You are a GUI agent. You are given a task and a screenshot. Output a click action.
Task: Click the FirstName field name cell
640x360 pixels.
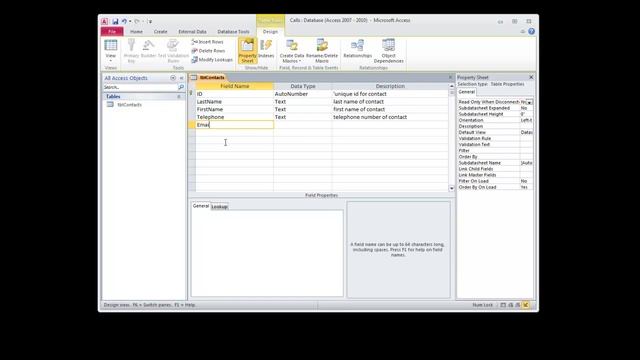point(235,109)
